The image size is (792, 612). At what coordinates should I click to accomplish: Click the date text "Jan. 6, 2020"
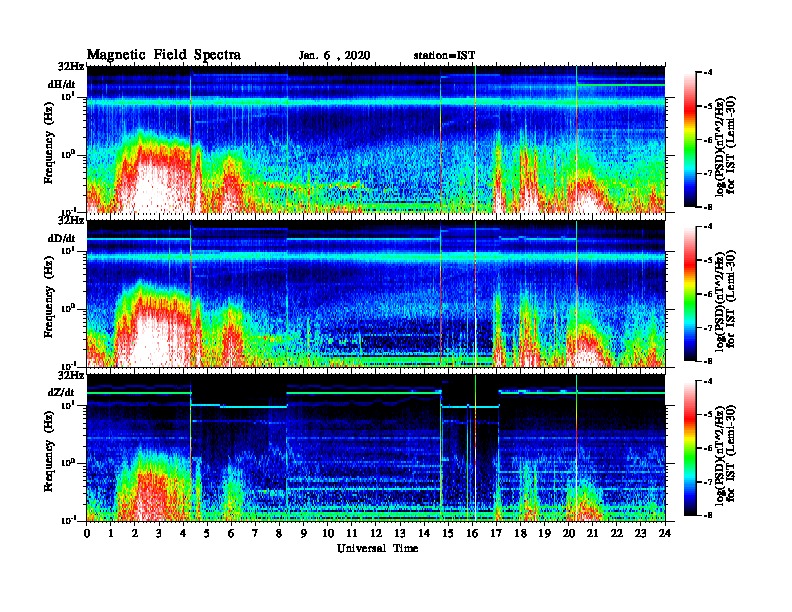(x=334, y=56)
